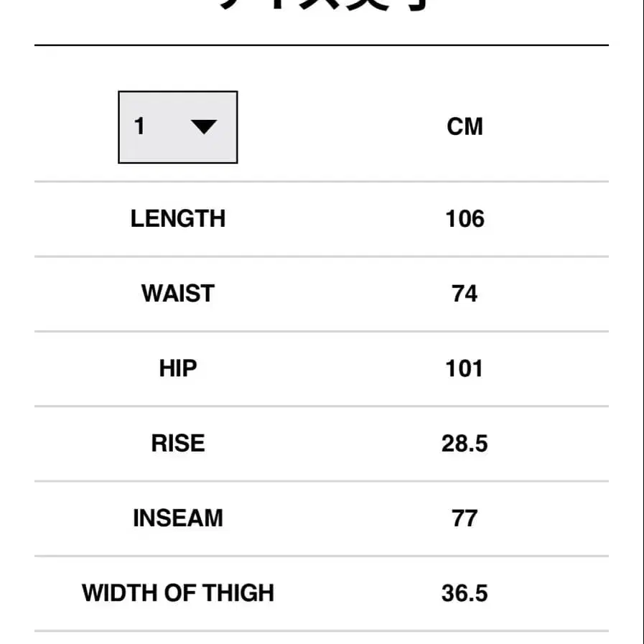This screenshot has height=644, width=644.
Task: Select the 106 length value
Action: (465, 219)
